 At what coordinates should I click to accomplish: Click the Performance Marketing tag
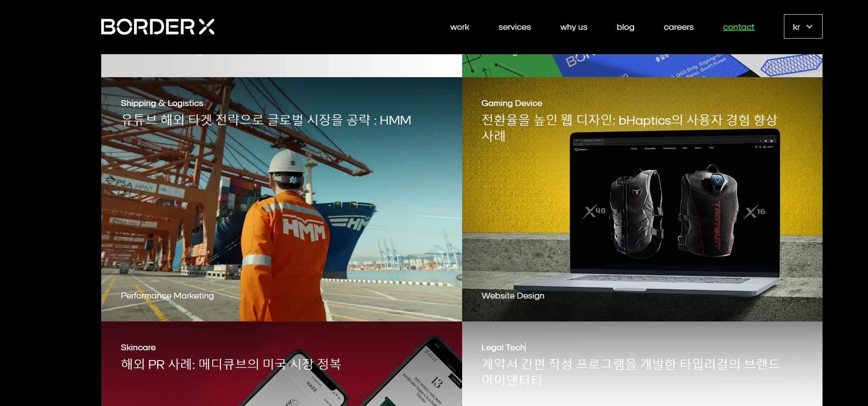(167, 296)
